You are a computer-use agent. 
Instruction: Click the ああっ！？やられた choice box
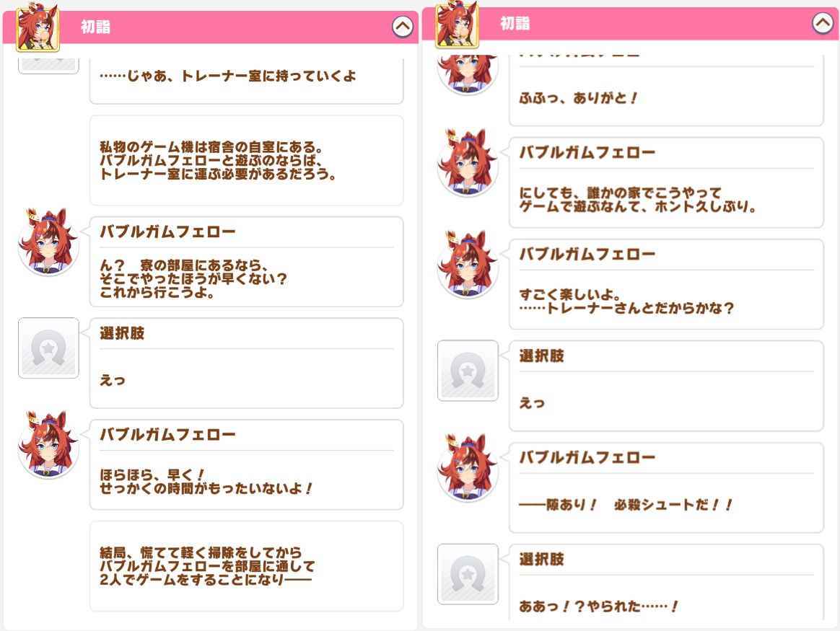(666, 582)
